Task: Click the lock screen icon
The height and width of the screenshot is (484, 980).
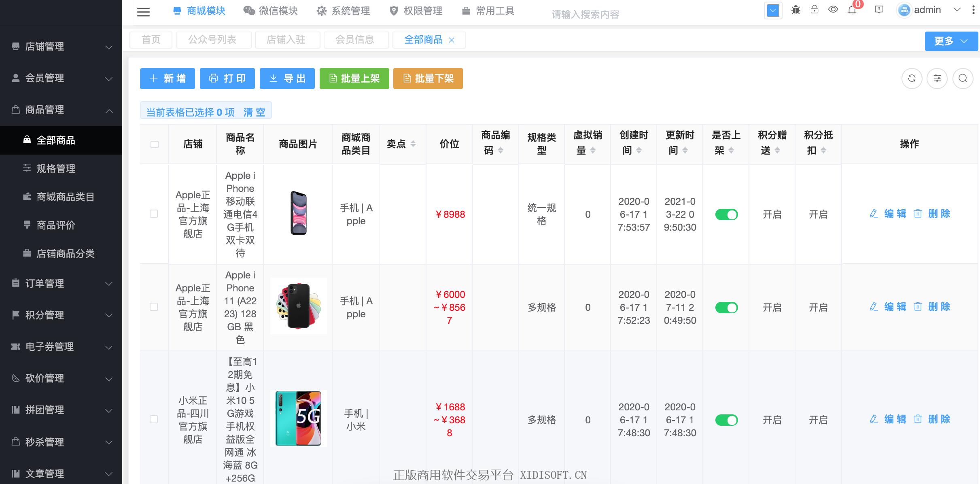Action: [815, 10]
